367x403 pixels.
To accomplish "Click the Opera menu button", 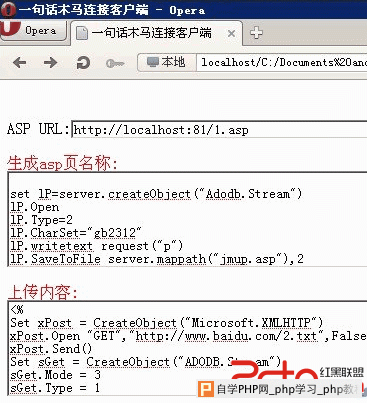I will (x=33, y=31).
